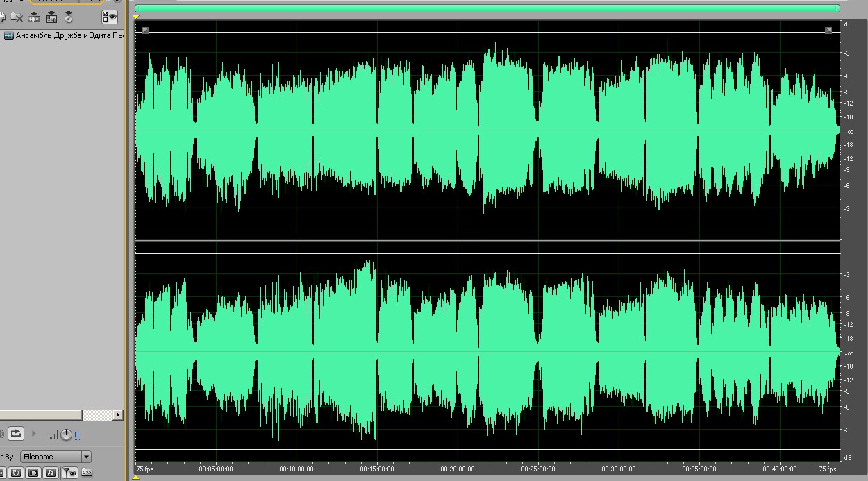Click 00:20:00:00 on the time ruler
The height and width of the screenshot is (481, 868).
(458, 469)
